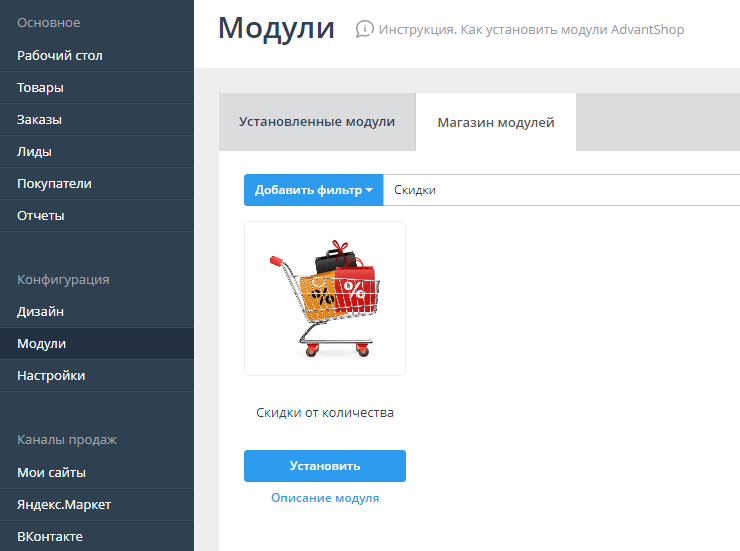Navigate to Заказы in the sidebar
Screen dimensions: 740x551
pyautogui.click(x=40, y=120)
